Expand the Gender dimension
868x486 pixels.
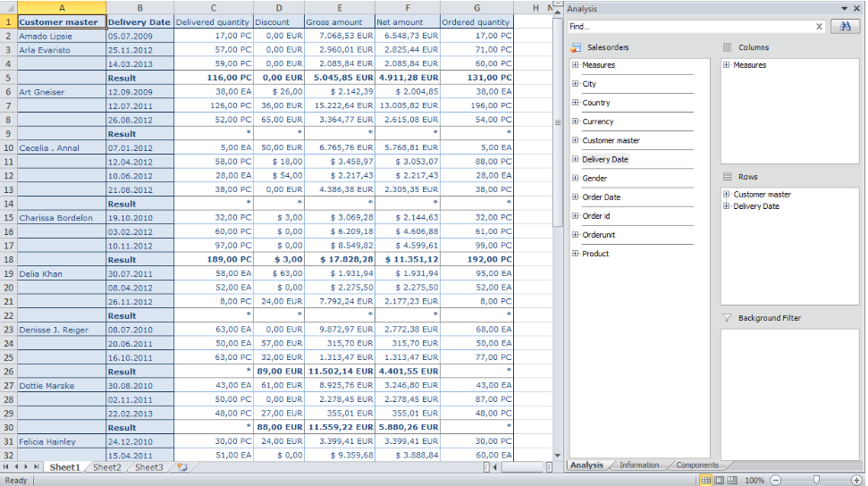575,178
